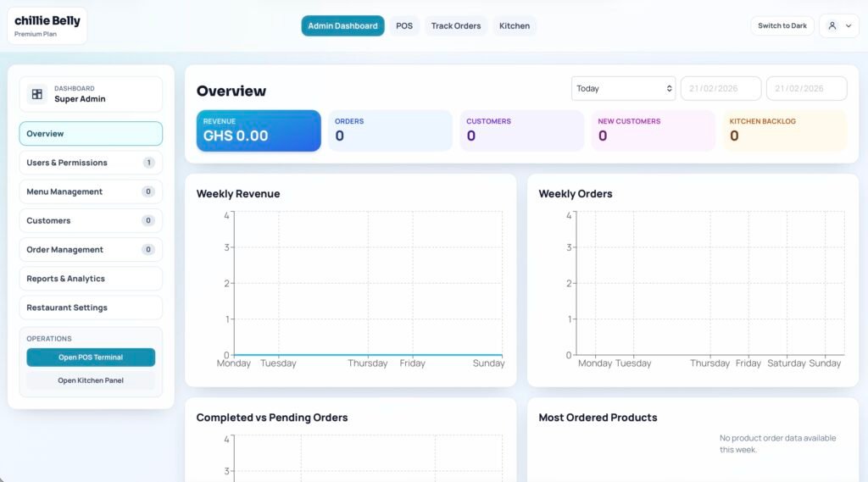Go to the Kitchen tab
The image size is (868, 482).
point(514,26)
